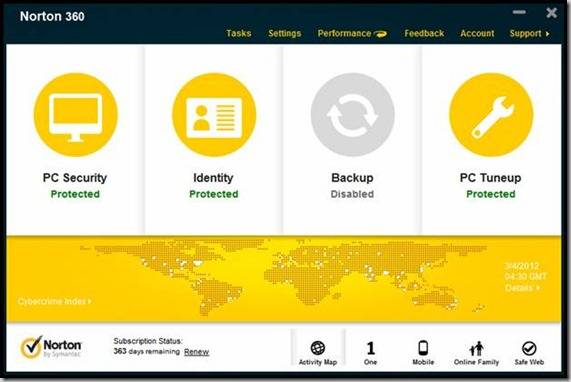This screenshot has height=382, width=571.
Task: Click the Protected status under PC Security
Action: [75, 194]
